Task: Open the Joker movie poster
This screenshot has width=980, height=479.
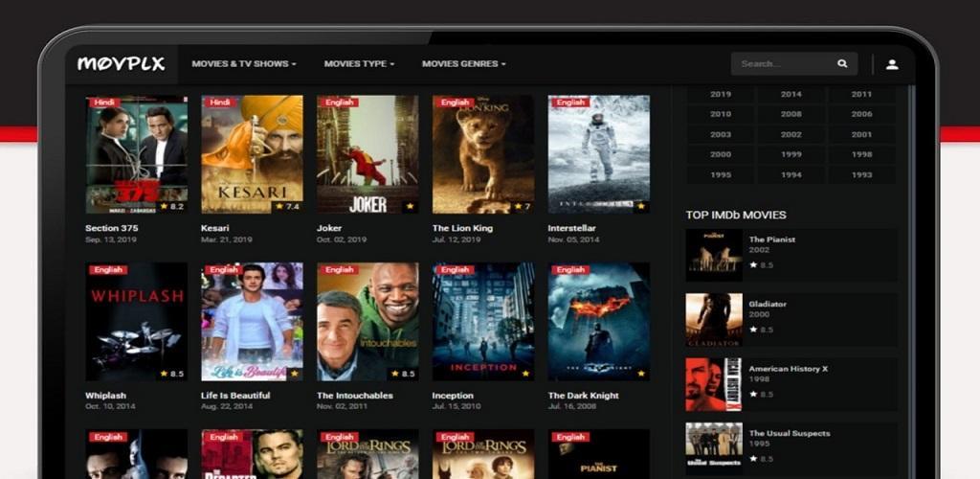Action: (367, 154)
